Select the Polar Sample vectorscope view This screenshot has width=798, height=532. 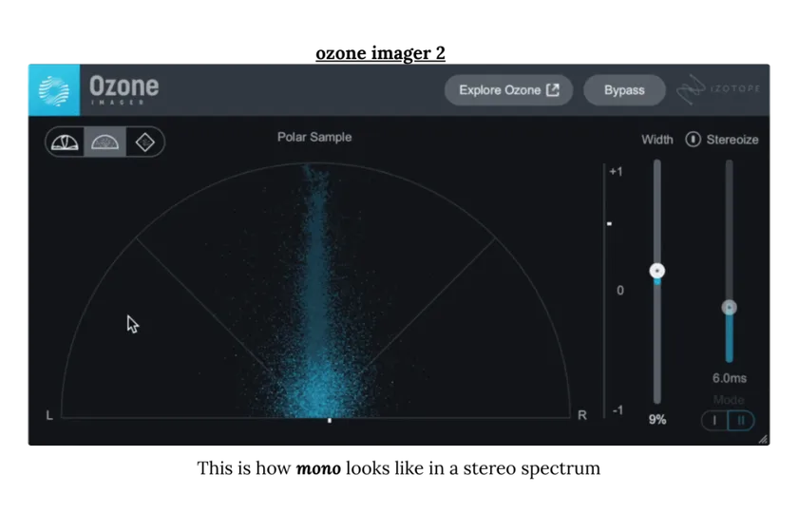click(104, 142)
